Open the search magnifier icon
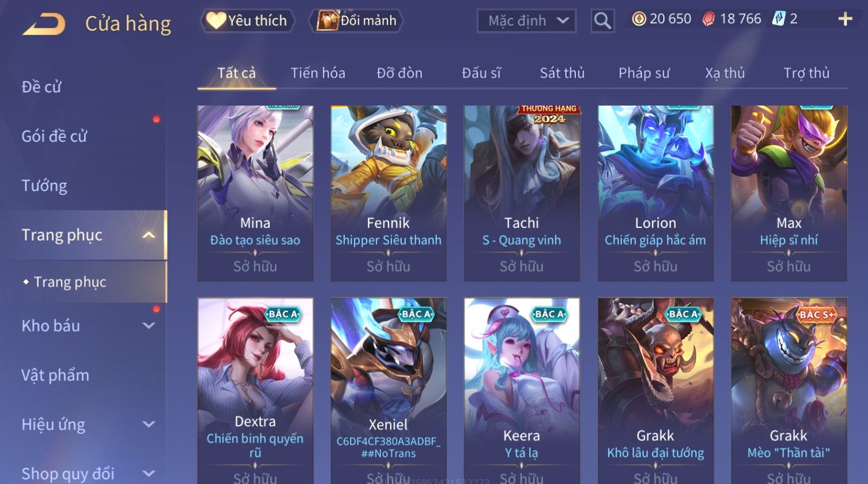Image resolution: width=868 pixels, height=484 pixels. point(602,21)
